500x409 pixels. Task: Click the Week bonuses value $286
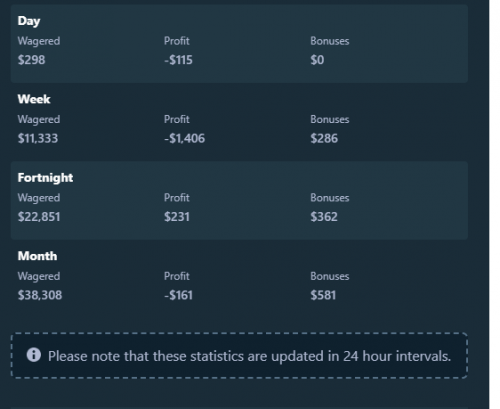point(324,138)
